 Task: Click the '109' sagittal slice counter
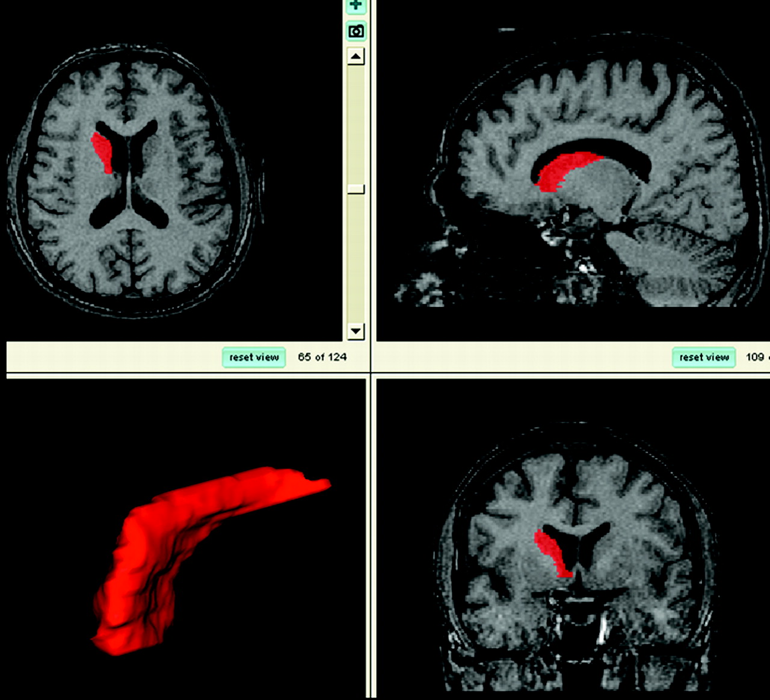click(x=755, y=357)
